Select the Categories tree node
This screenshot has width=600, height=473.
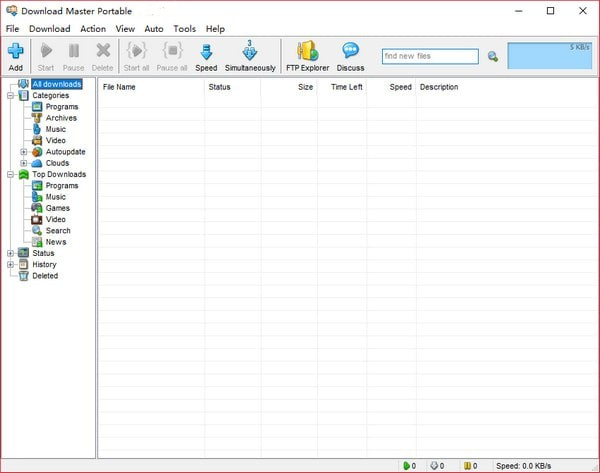(x=51, y=95)
